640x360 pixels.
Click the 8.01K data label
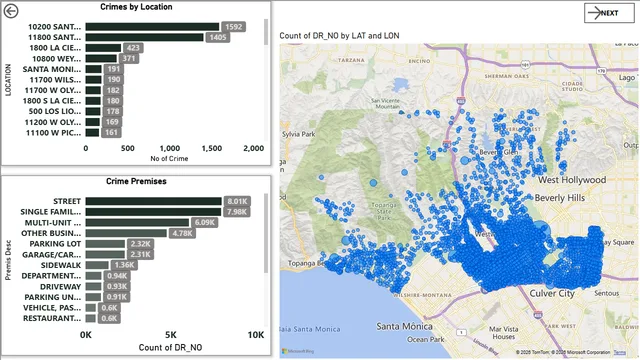click(x=237, y=201)
